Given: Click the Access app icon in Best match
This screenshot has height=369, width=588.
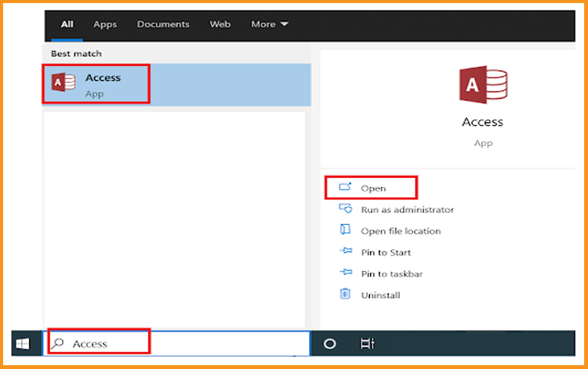Looking at the screenshot, I should coord(64,82).
